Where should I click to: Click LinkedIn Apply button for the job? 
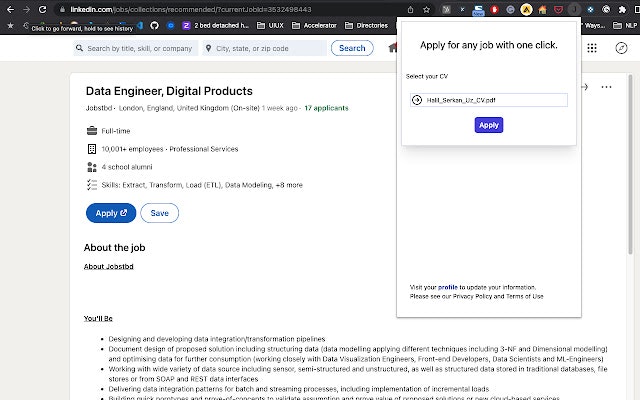111,213
